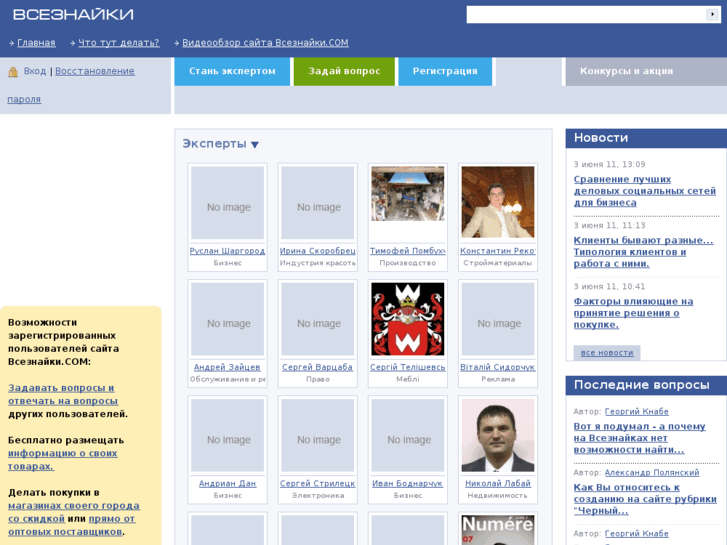Click the name link Иван Боднарчук
The height and width of the screenshot is (545, 727).
coord(408,484)
